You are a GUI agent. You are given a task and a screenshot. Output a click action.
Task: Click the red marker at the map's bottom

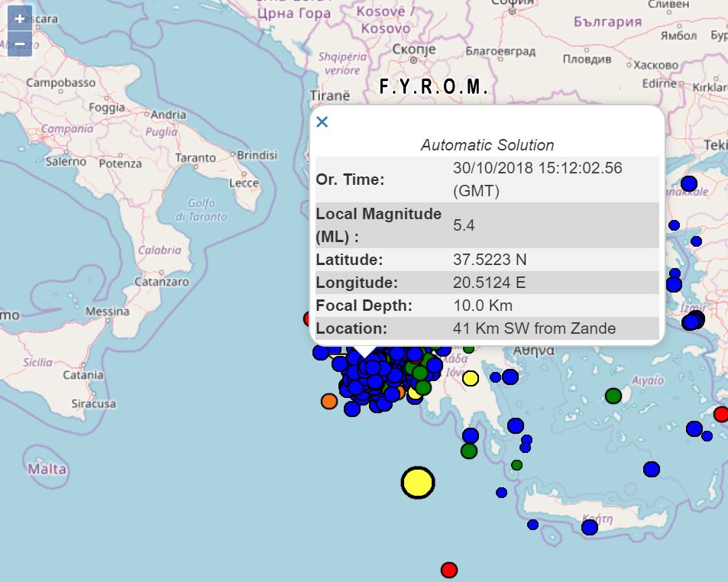tap(449, 570)
